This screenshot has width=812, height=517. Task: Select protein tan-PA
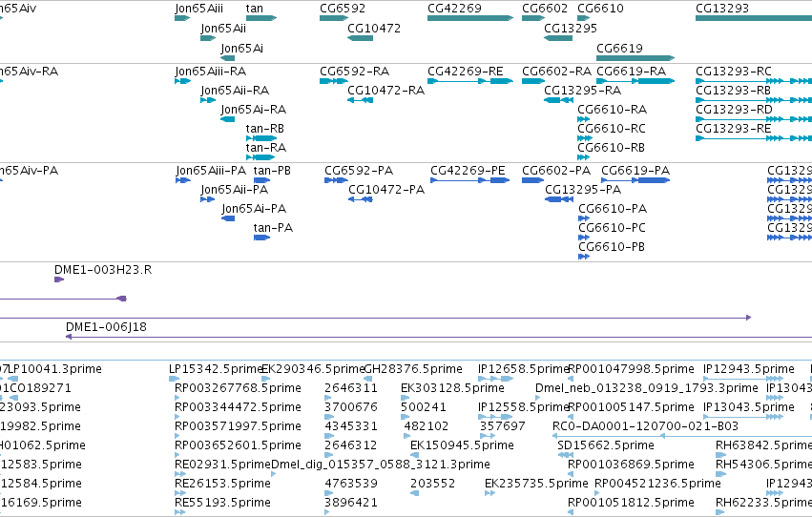tap(273, 228)
